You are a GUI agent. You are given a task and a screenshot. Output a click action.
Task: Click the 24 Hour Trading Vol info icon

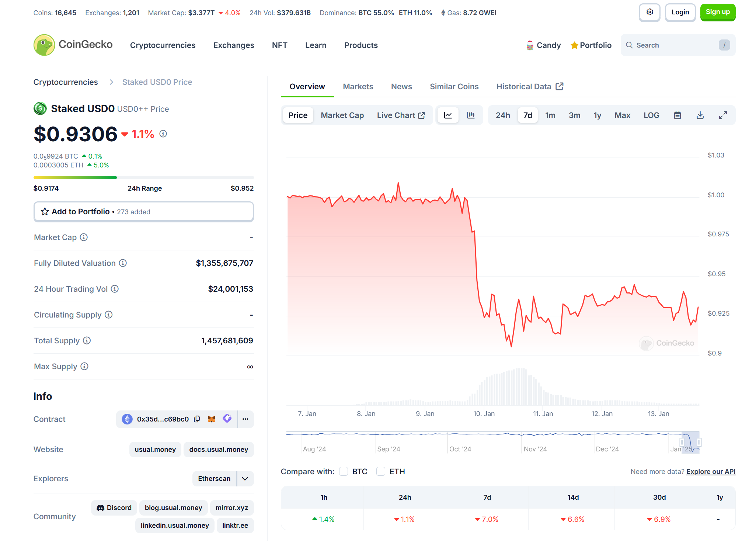(115, 289)
